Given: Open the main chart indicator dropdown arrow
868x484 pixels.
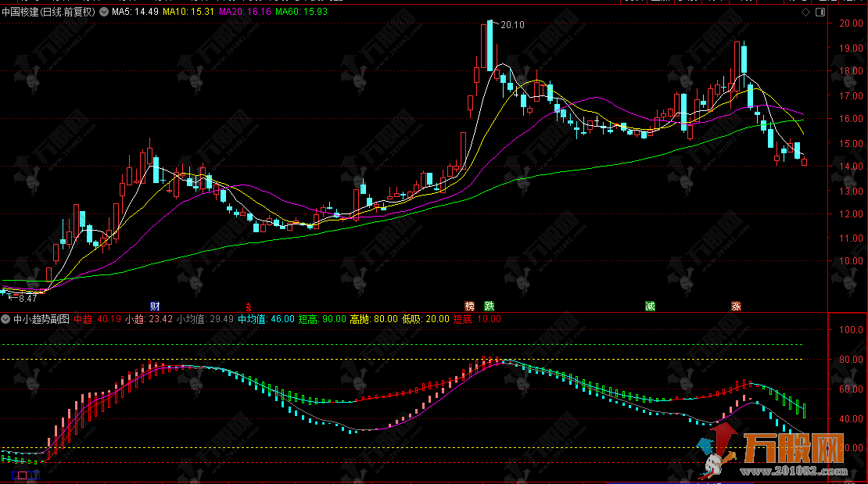Looking at the screenshot, I should click(x=104, y=13).
